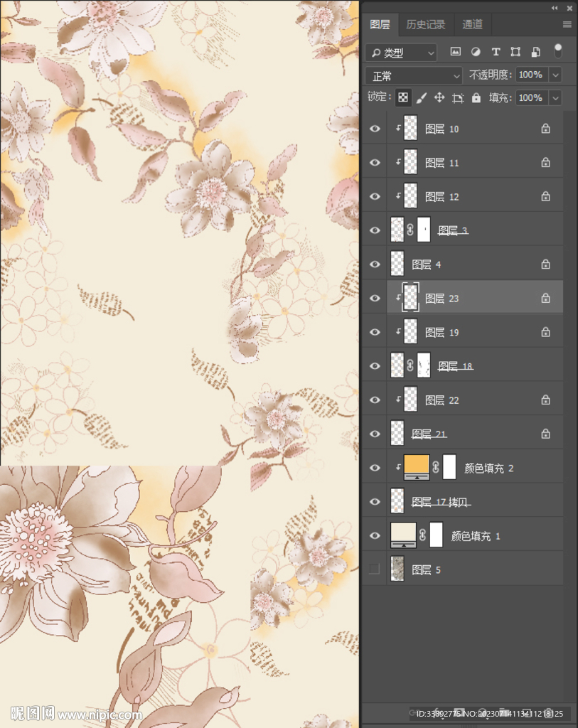Click the smart object filter icon
578x728 pixels.
point(536,52)
